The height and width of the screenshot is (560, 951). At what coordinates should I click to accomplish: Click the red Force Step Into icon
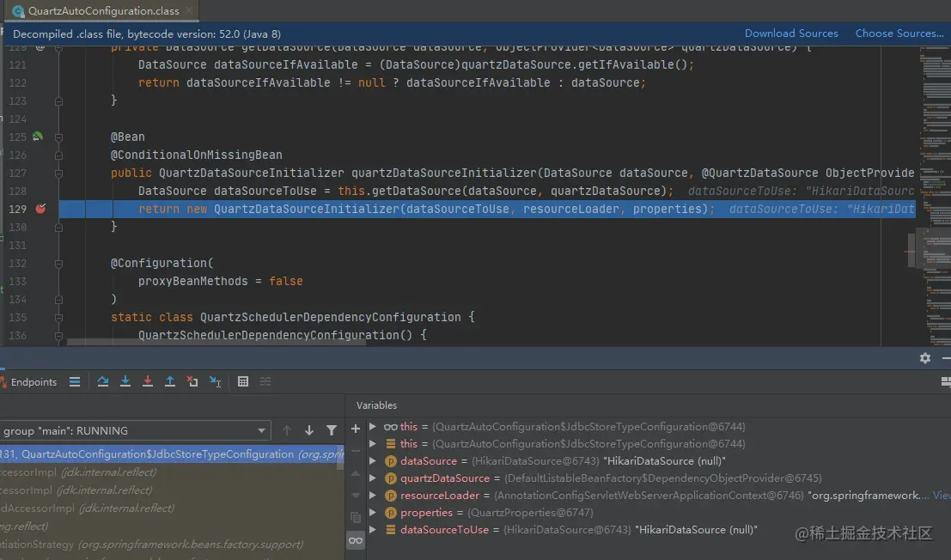click(148, 382)
